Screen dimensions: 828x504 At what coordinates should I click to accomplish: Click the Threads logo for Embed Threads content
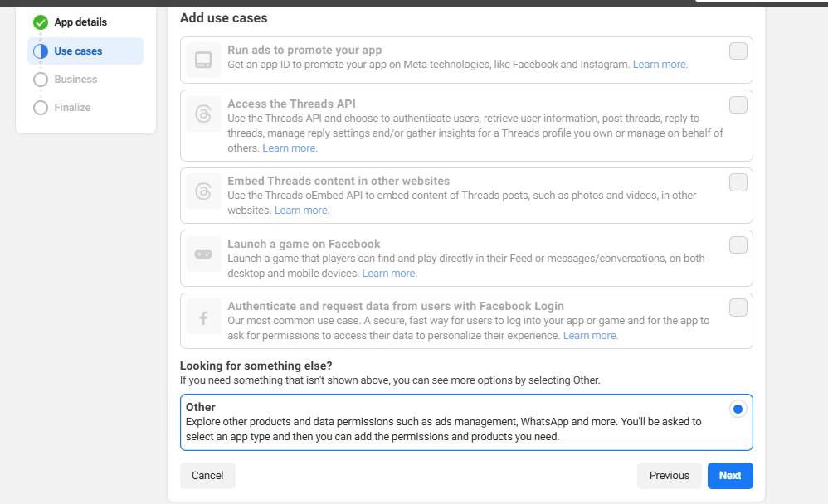(203, 191)
